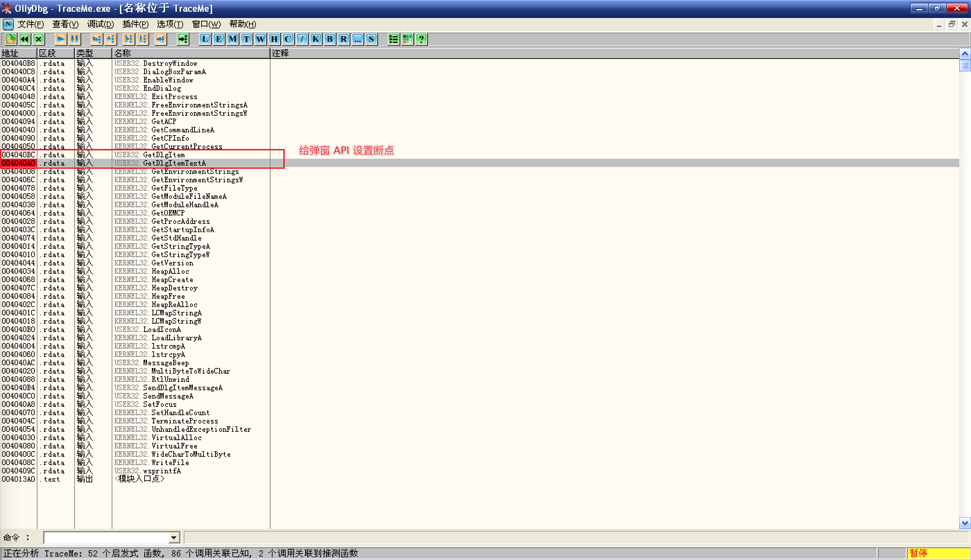Click the Run program play icon
The width and height of the screenshot is (971, 560).
tap(60, 39)
